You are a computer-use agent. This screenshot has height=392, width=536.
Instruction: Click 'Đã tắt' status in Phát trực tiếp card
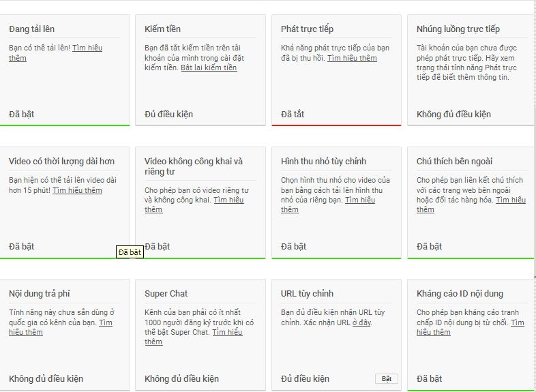point(293,114)
